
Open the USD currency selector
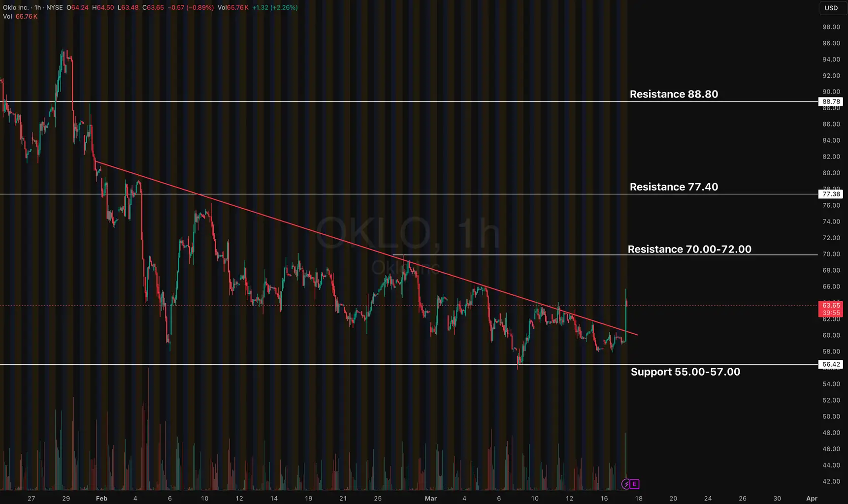(831, 8)
